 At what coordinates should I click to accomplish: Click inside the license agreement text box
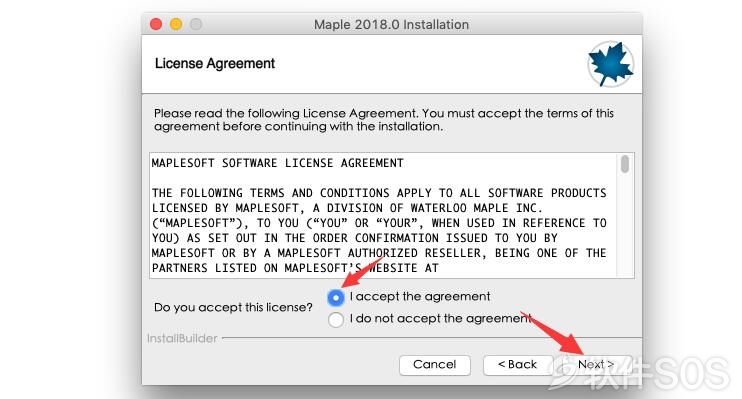(383, 215)
